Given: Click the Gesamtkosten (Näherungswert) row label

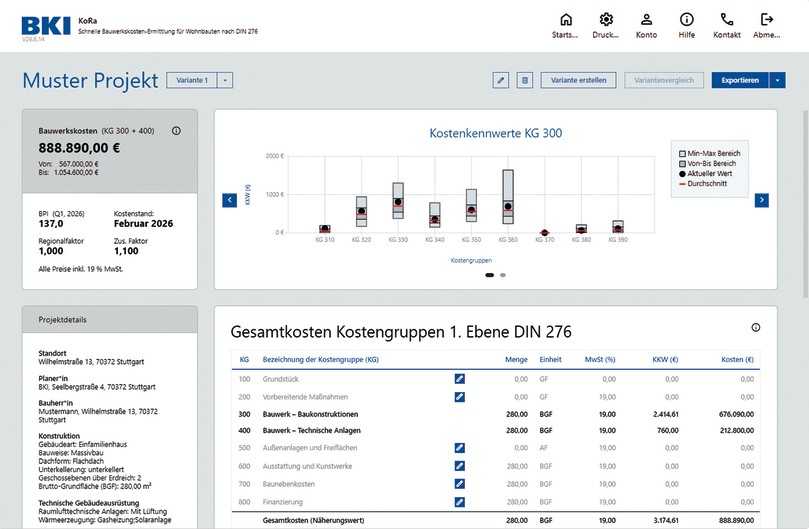Looking at the screenshot, I should 313,520.
